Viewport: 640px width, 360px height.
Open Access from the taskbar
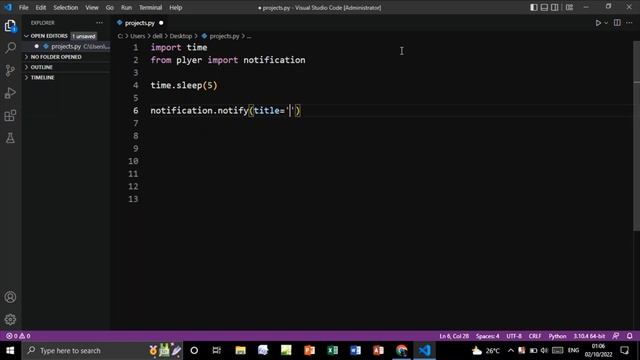click(x=378, y=350)
